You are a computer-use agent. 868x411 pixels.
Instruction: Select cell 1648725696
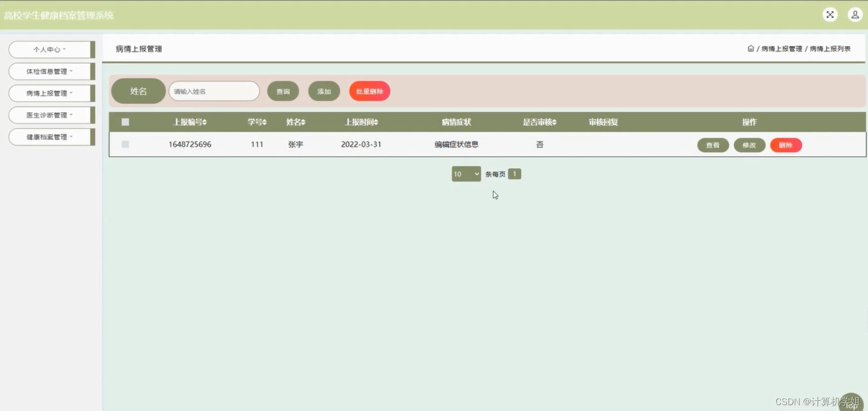[190, 144]
